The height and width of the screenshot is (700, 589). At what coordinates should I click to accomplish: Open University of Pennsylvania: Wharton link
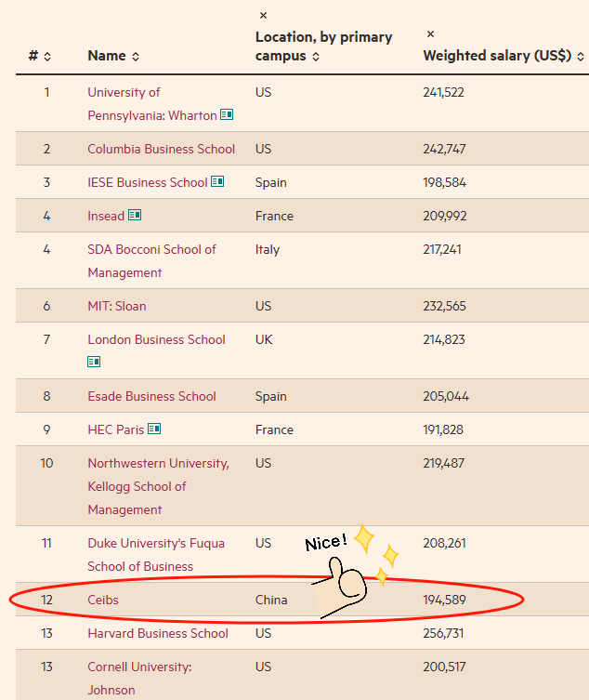pos(152,104)
